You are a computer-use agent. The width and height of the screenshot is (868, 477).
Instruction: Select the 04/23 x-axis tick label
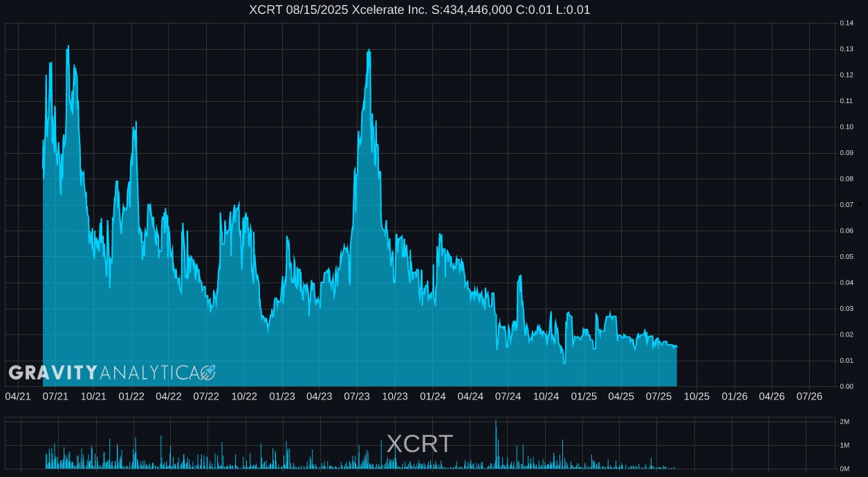[319, 397]
